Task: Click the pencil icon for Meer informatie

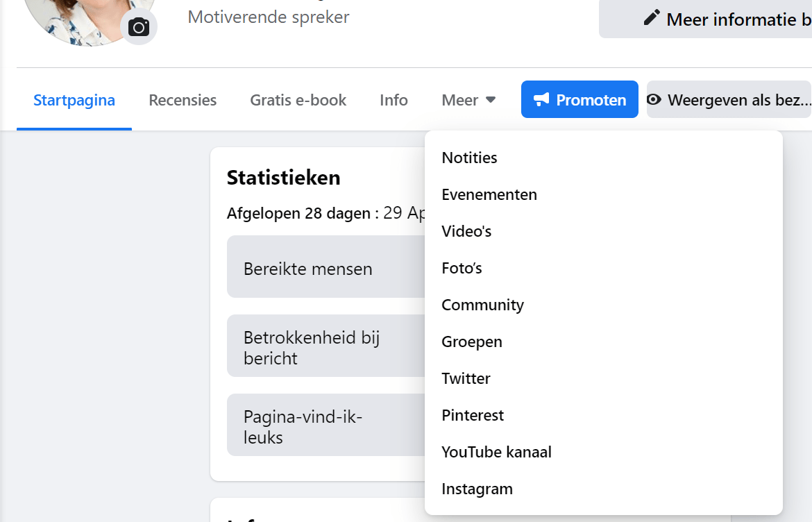Action: (x=652, y=18)
